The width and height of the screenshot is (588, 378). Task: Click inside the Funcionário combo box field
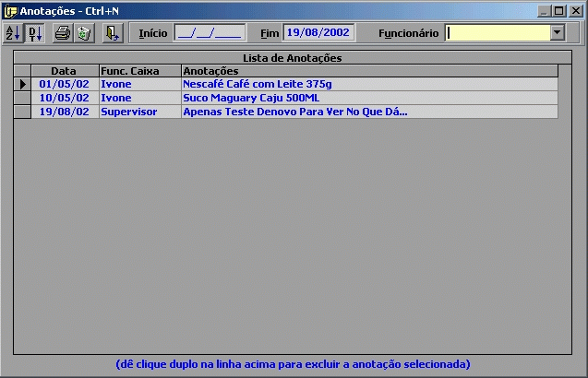(498, 33)
